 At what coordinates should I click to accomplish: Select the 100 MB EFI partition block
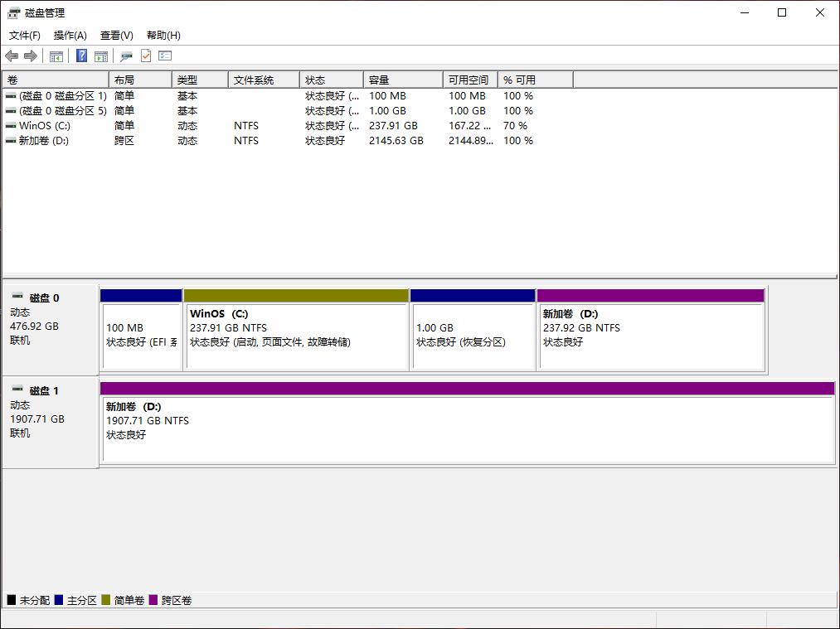click(x=140, y=331)
